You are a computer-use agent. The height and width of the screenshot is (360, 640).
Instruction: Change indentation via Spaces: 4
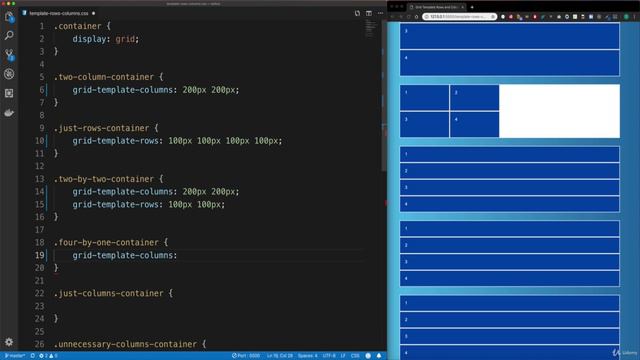coord(307,356)
